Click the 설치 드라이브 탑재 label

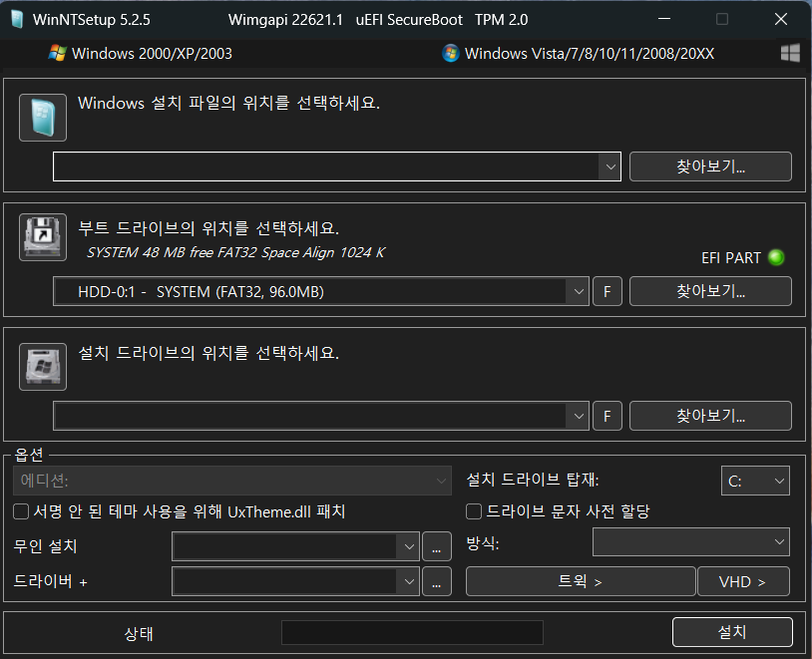[533, 480]
